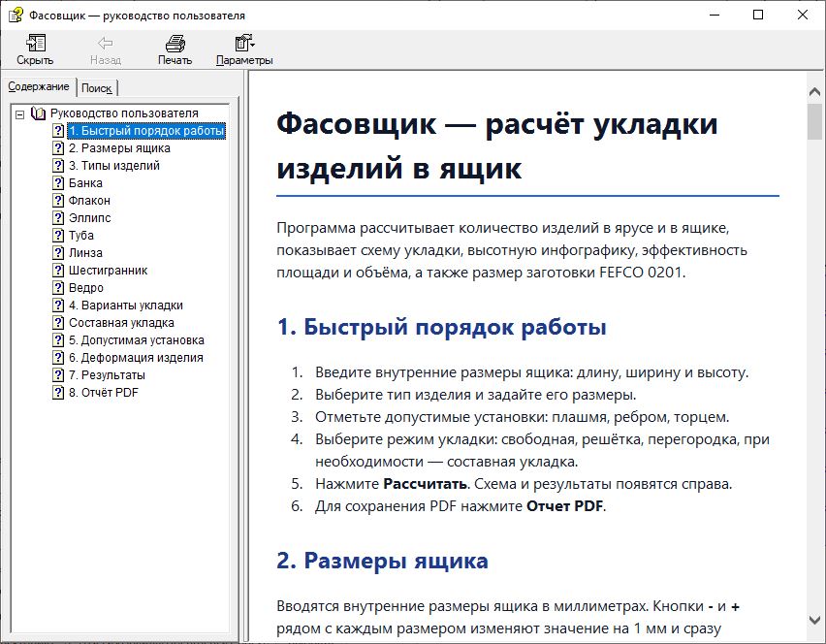Viewport: 826px width, 644px height.
Task: Open the Эллипс topic
Action: pos(90,217)
